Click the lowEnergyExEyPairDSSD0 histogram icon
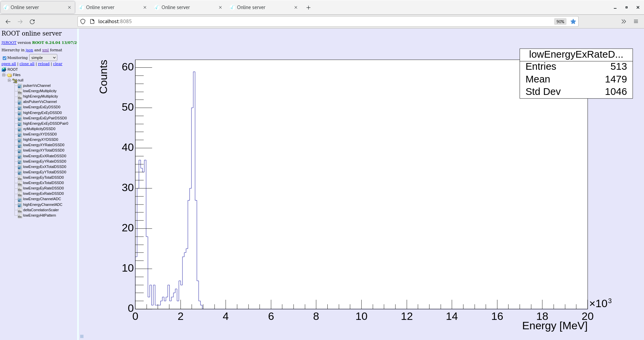Image resolution: width=644 pixels, height=340 pixels. tap(20, 118)
